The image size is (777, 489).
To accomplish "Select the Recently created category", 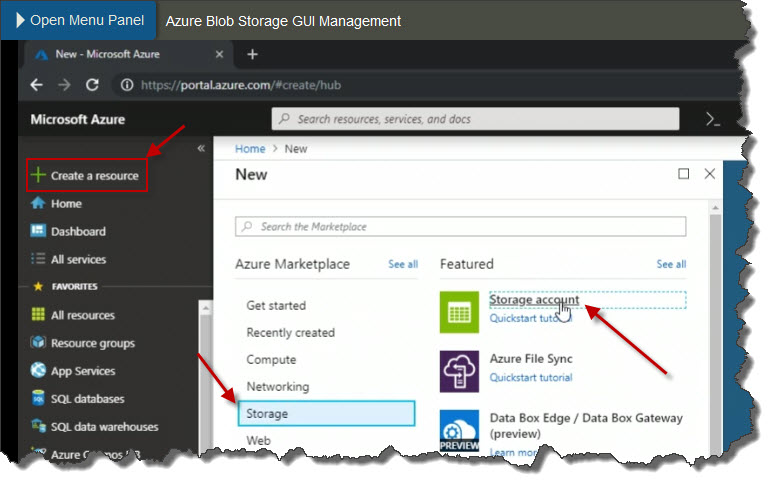I will pyautogui.click(x=290, y=333).
